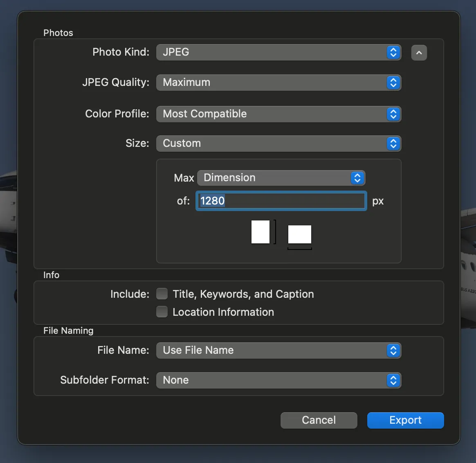Click the JPEG Quality stepper arrows
Viewport: 476px width, 463px height.
(393, 83)
